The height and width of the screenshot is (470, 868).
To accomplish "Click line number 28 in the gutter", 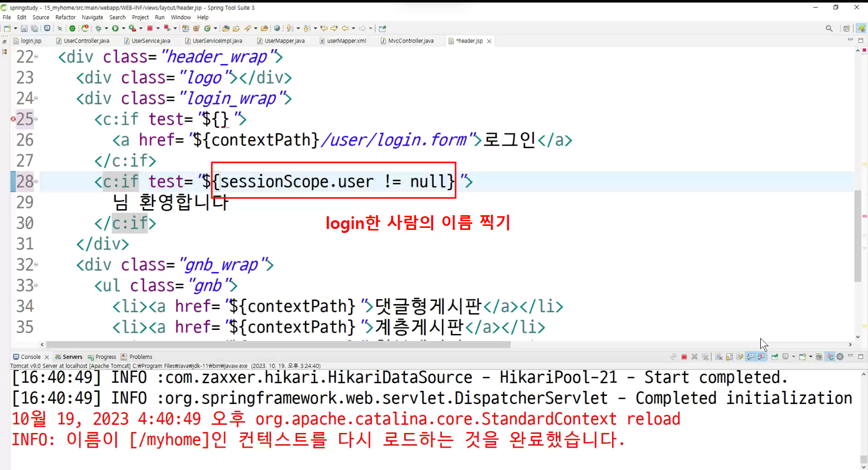I will click(25, 181).
